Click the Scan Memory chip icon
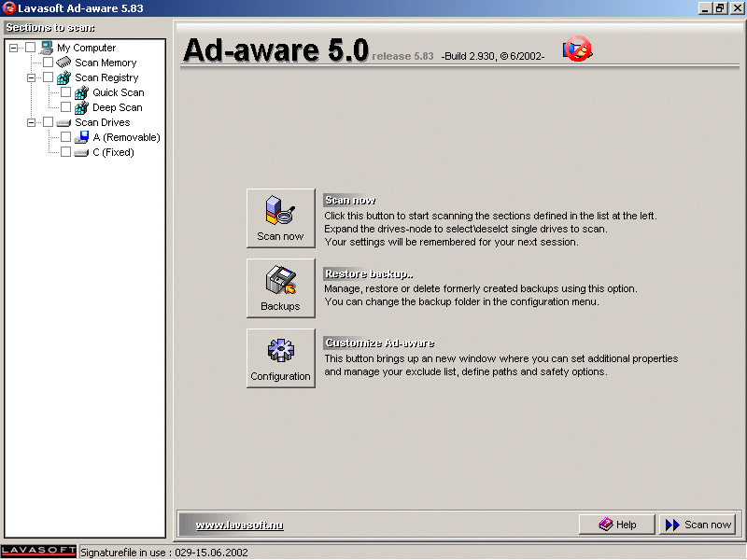Screen dimensions: 747x560 64,63
